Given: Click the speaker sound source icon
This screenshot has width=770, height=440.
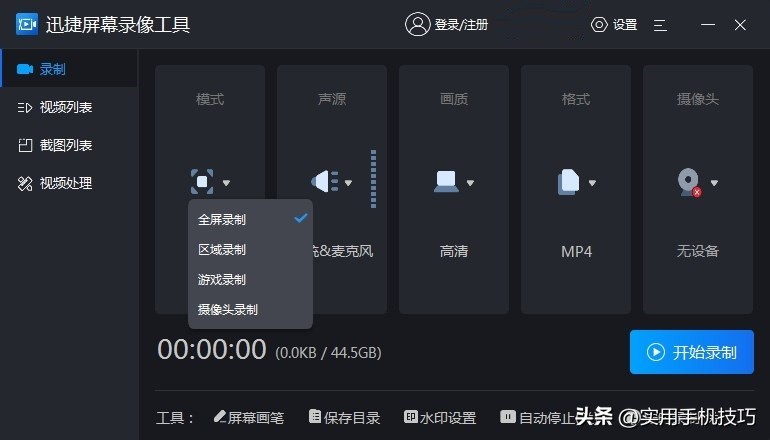Looking at the screenshot, I should tap(325, 181).
